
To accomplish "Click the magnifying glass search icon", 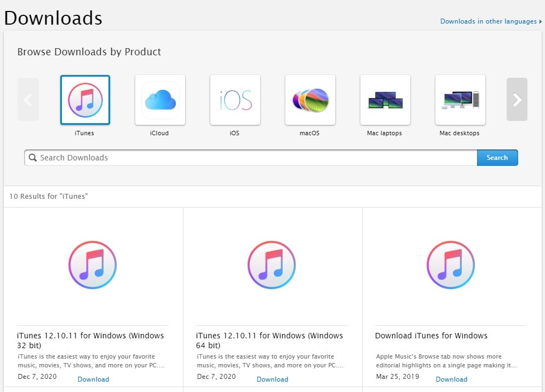I will coord(33,158).
